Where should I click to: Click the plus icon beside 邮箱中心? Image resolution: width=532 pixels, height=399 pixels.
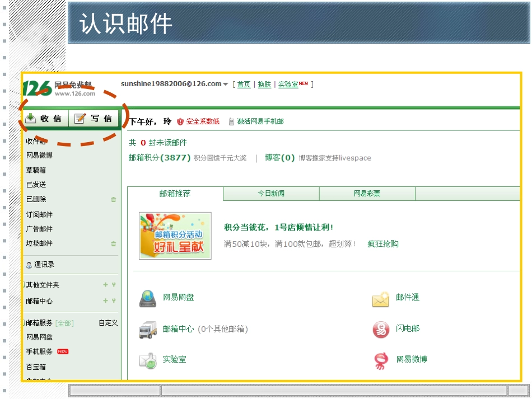tap(105, 301)
